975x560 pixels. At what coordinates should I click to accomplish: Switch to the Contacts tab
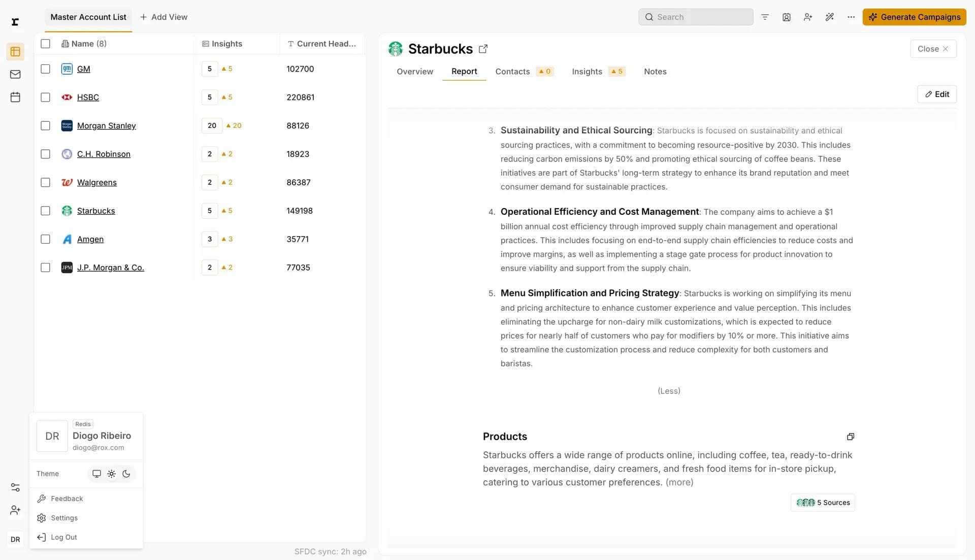[x=512, y=72]
